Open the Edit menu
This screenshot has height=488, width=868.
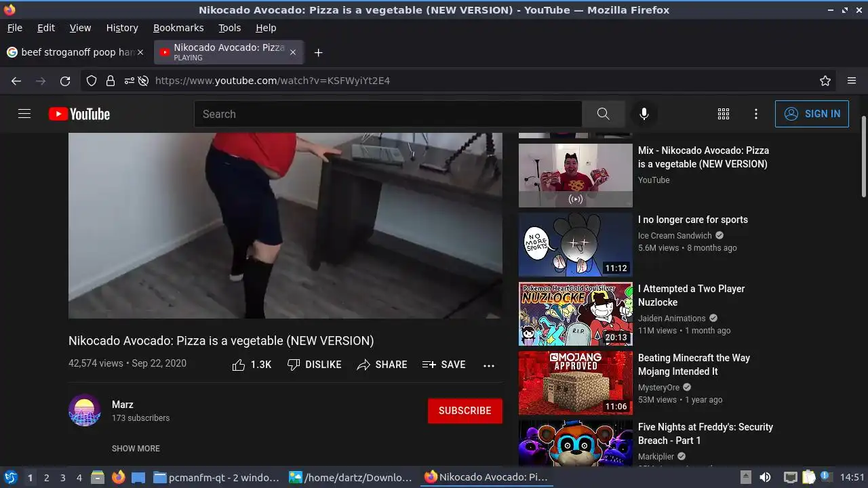coord(46,28)
